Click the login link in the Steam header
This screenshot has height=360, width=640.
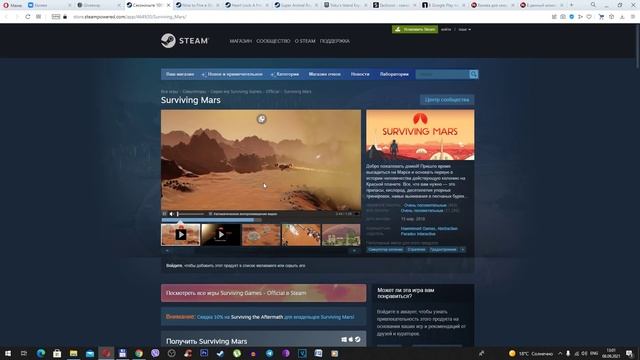(x=446, y=29)
